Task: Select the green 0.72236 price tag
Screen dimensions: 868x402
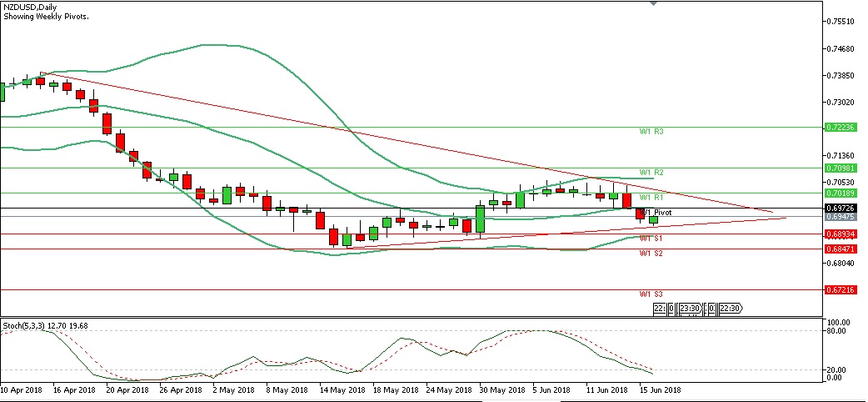Action: (841, 128)
